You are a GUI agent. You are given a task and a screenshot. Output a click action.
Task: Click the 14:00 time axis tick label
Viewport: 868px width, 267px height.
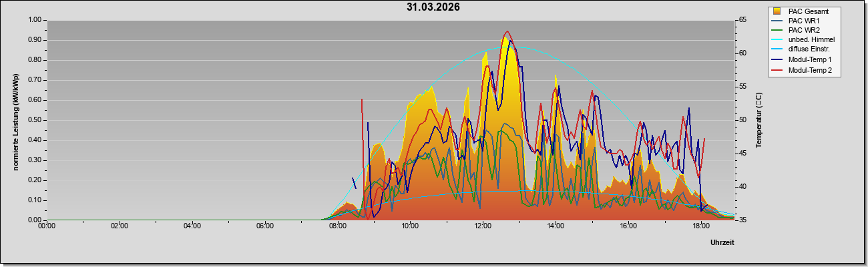pos(556,226)
